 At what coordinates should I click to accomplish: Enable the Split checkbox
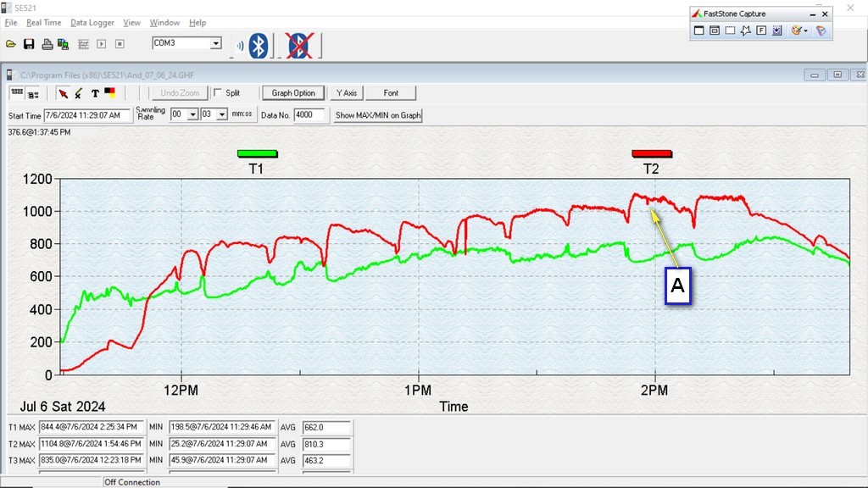tap(219, 93)
